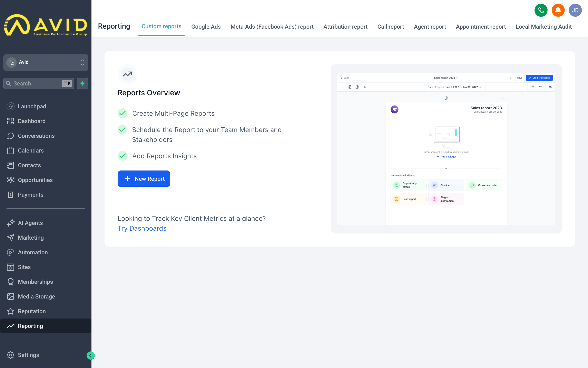
Task: Click the Sales report preview thumbnail
Action: (446, 149)
